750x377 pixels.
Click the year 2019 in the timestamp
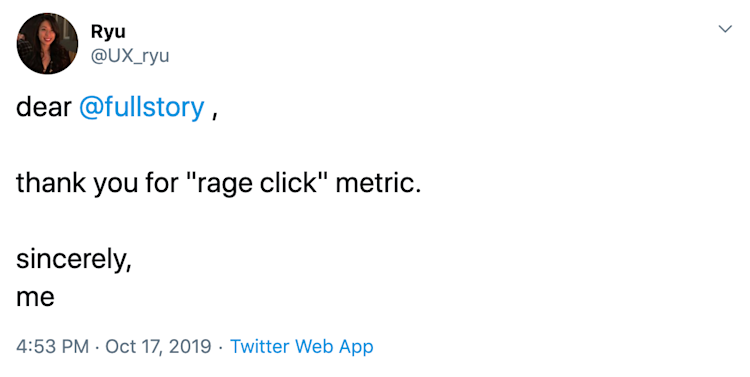[191, 346]
